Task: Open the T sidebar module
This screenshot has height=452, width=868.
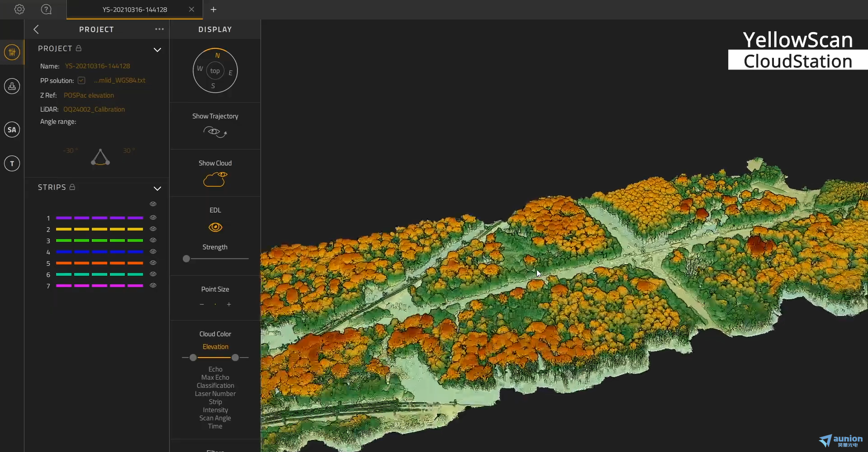Action: pos(12,163)
